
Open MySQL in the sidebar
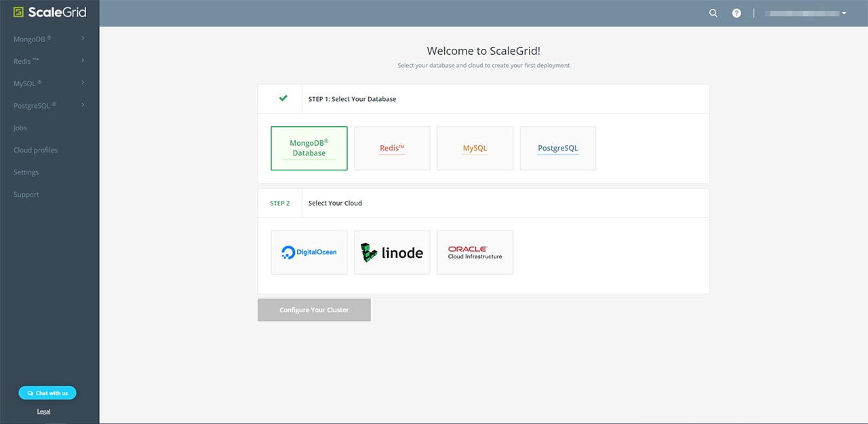pos(27,83)
